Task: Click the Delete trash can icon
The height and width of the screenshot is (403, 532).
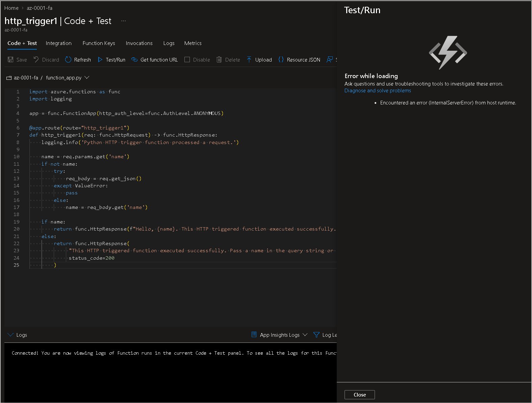Action: (219, 60)
